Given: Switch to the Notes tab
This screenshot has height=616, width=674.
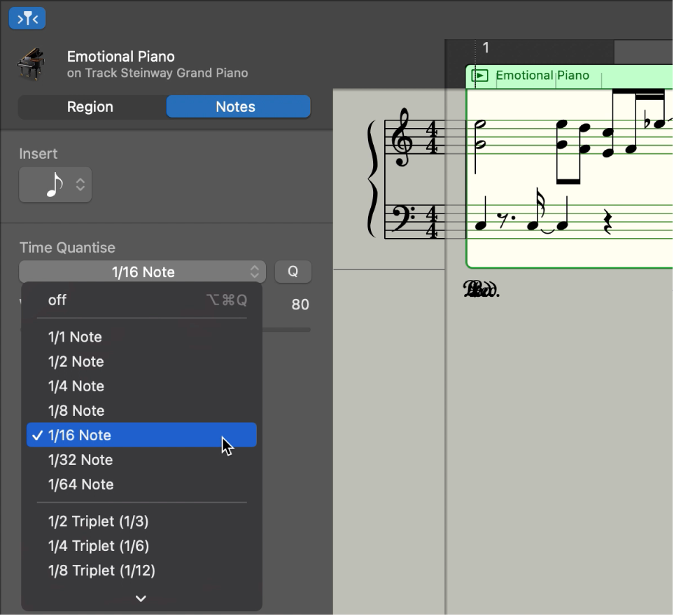Looking at the screenshot, I should coord(238,106).
